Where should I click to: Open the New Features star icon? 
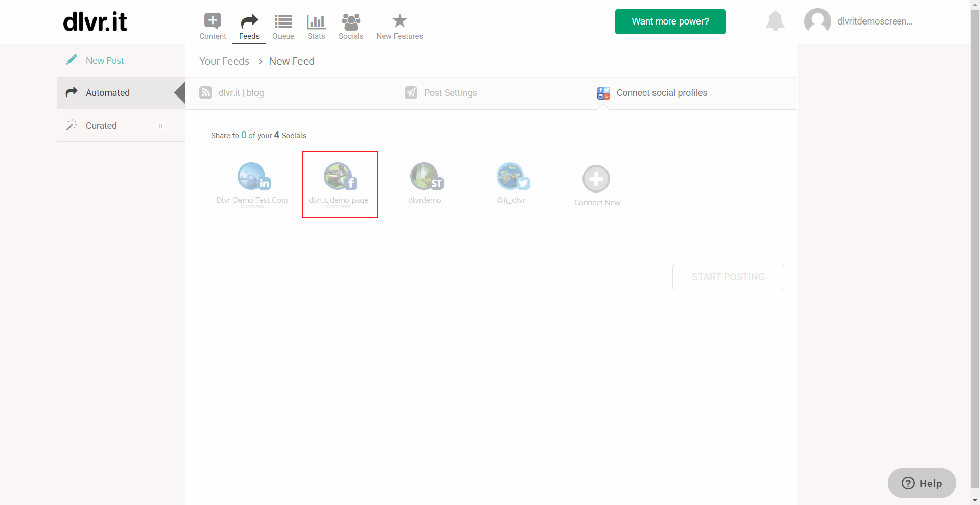pyautogui.click(x=400, y=21)
